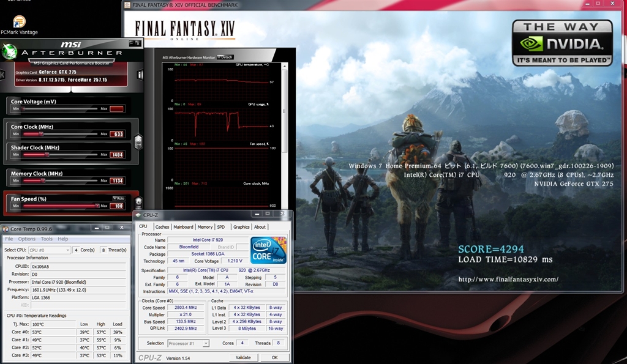Viewport: 627px width, 364px height.
Task: Toggle the fan speed Auto button
Action: point(119,198)
